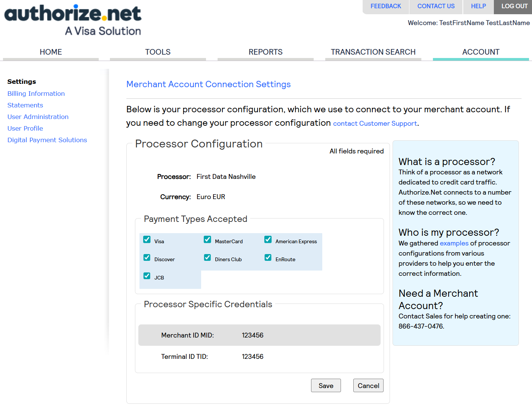The height and width of the screenshot is (409, 532).
Task: Click the 'What is a processor?' heading
Action: click(x=447, y=162)
